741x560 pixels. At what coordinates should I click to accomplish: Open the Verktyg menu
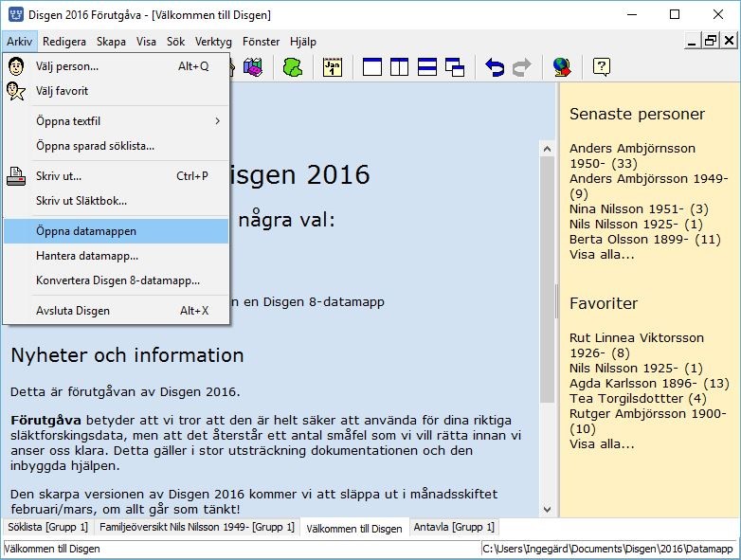click(213, 42)
